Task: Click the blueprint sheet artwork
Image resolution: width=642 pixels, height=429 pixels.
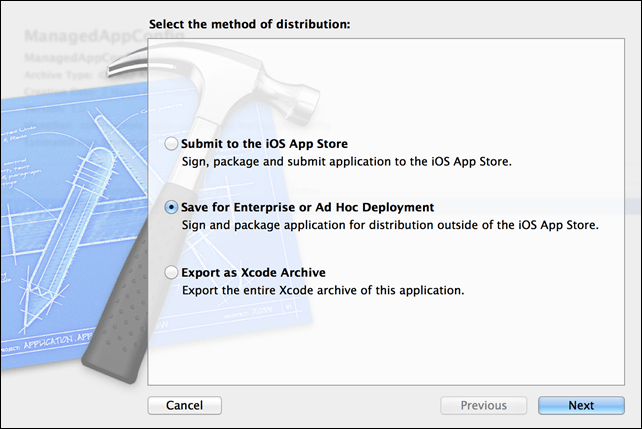Action: click(60, 200)
